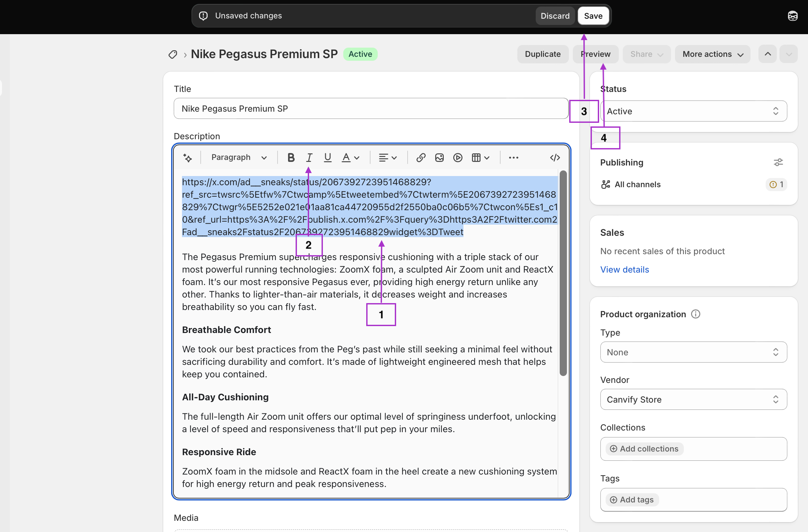This screenshot has width=808, height=532.
Task: Open View details sales link
Action: coord(624,270)
